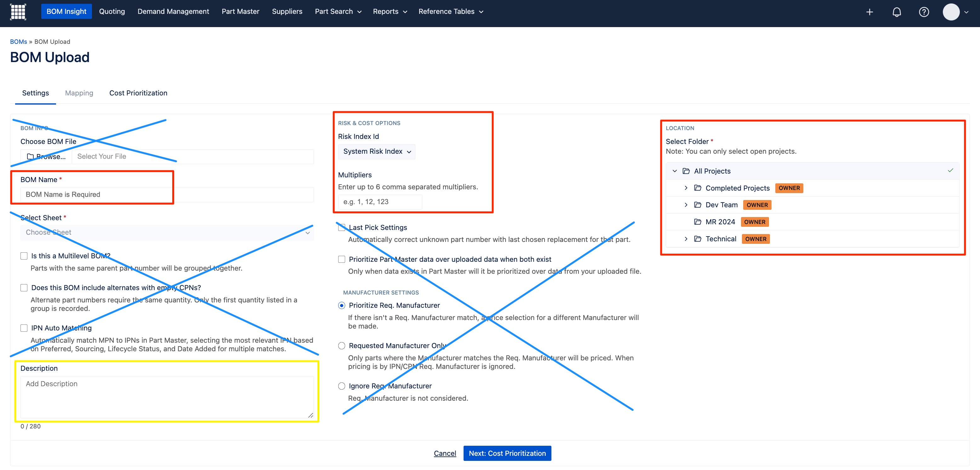Click Next: Cost Prioritization button
The image size is (980, 470).
507,453
